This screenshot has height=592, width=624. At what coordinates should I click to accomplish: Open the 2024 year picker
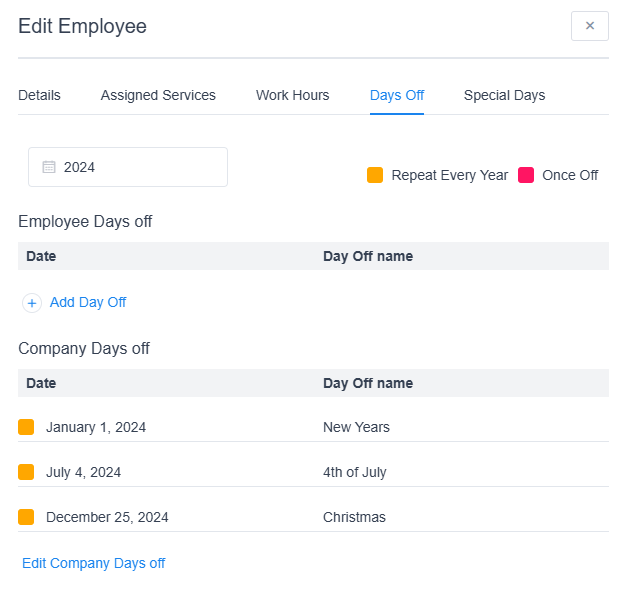point(128,167)
